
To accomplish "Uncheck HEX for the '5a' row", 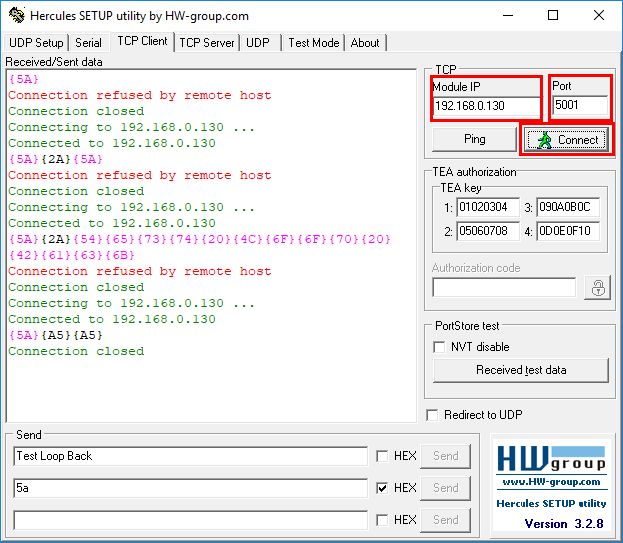I will coord(382,488).
